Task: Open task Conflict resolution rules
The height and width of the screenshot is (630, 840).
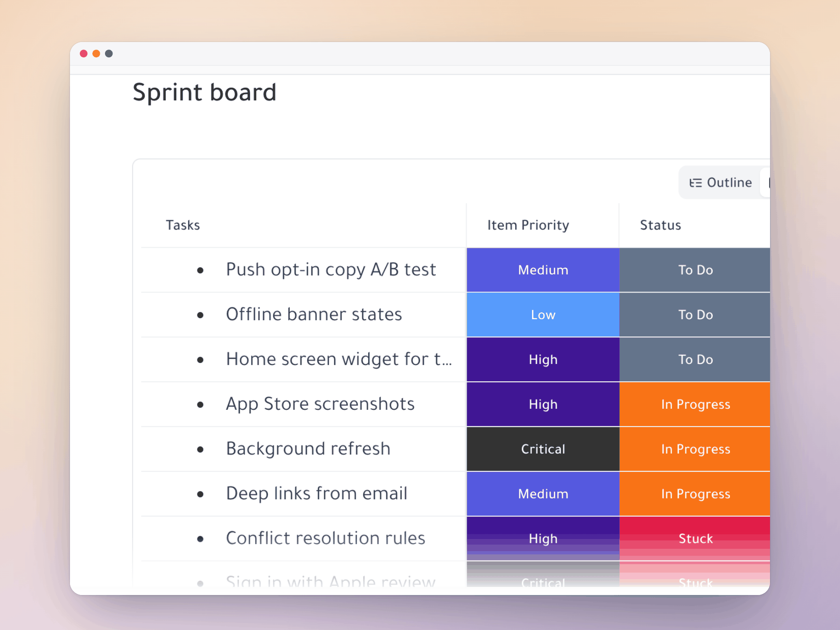Action: [x=325, y=539]
